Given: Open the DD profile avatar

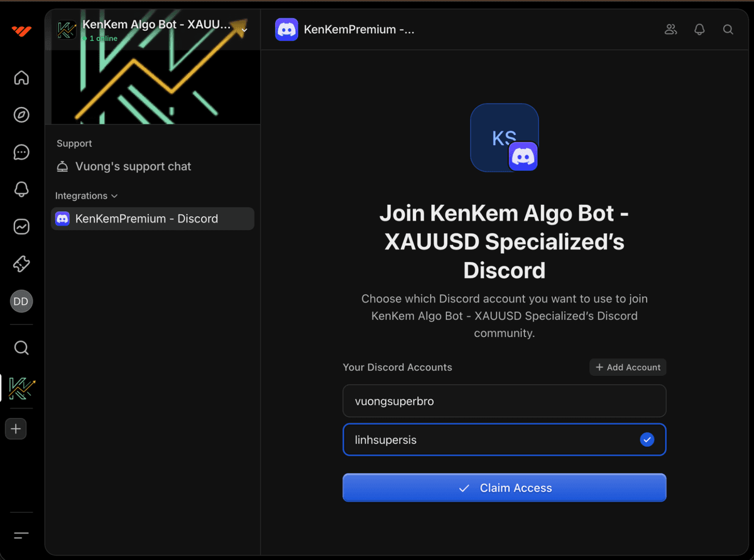Looking at the screenshot, I should 21,301.
